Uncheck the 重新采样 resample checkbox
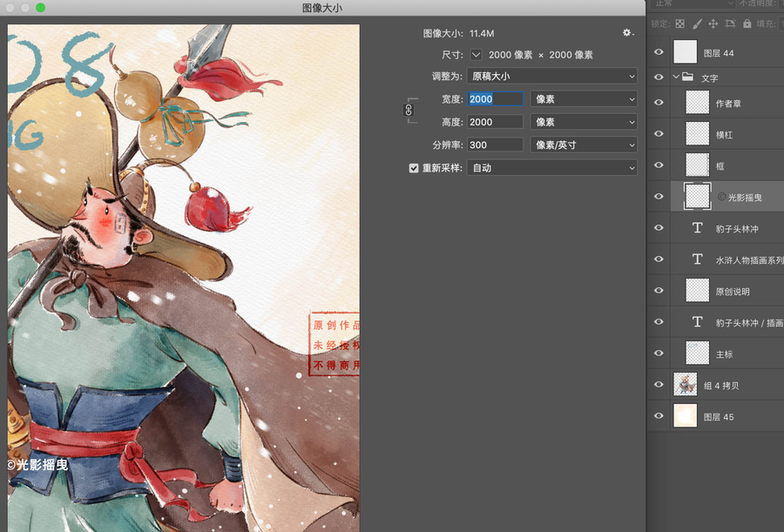 tap(414, 168)
